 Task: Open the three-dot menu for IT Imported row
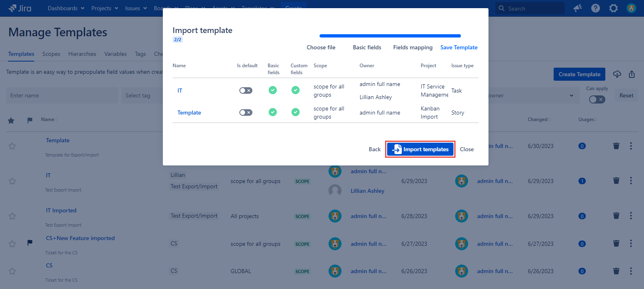(x=631, y=216)
